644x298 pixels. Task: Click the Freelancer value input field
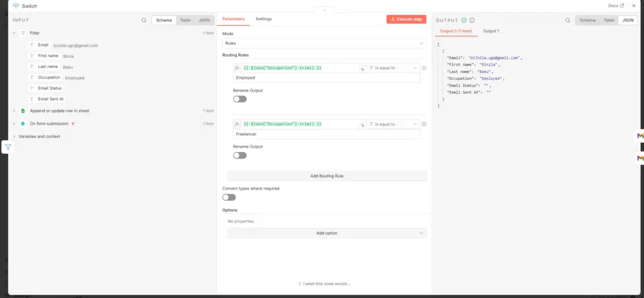click(327, 134)
